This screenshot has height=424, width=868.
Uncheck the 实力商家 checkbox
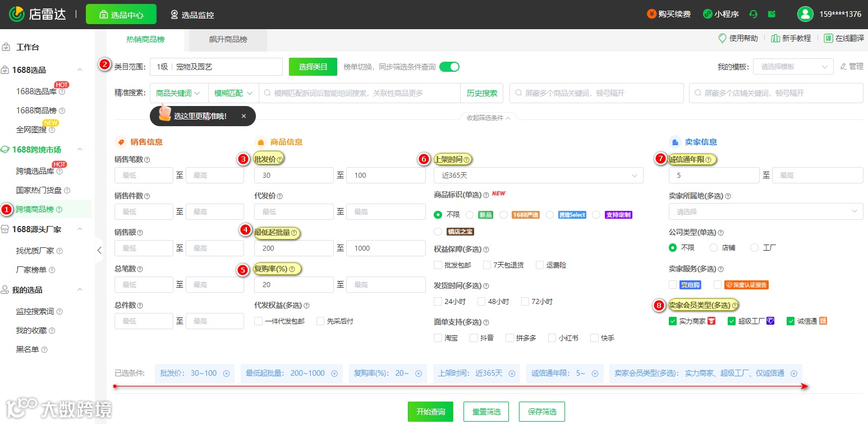pyautogui.click(x=673, y=321)
